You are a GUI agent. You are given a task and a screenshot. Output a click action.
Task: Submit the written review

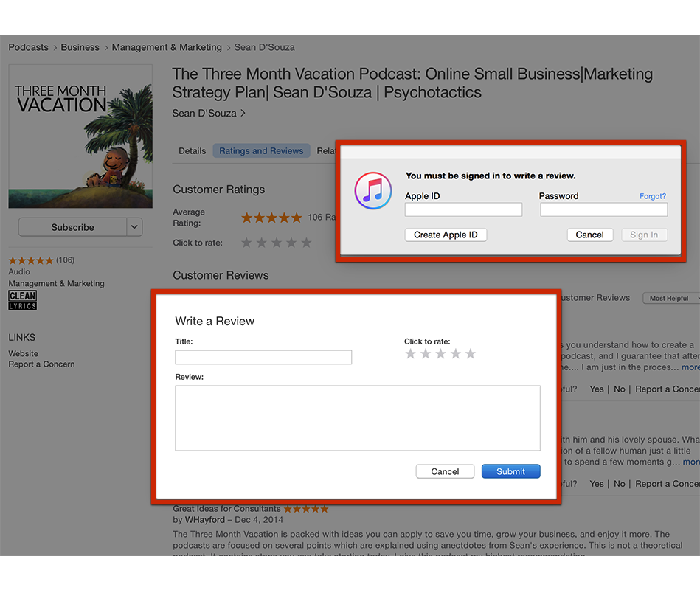(510, 471)
